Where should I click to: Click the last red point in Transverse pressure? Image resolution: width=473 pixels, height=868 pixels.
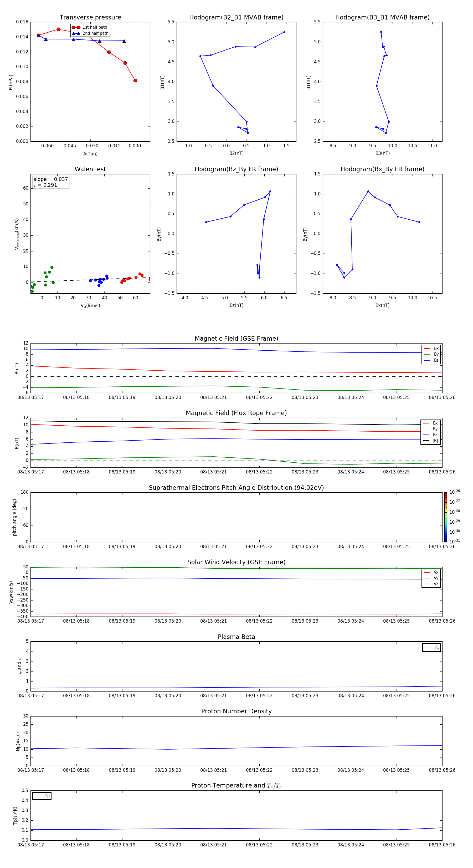pos(135,80)
